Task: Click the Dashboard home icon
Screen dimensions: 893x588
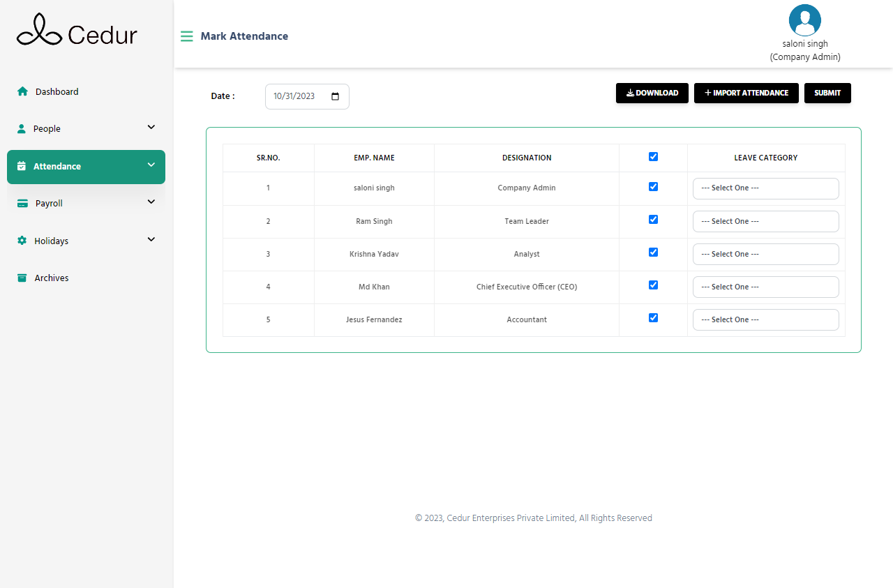Action: click(22, 91)
